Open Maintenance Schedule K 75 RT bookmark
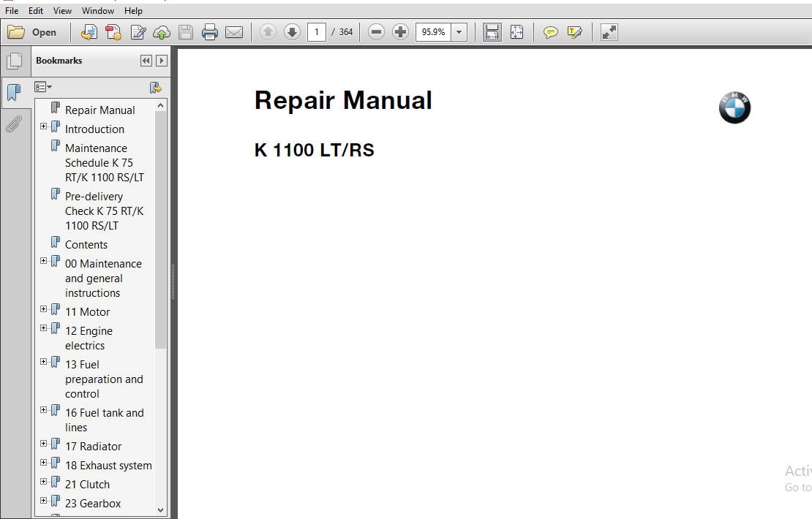 pyautogui.click(x=104, y=162)
